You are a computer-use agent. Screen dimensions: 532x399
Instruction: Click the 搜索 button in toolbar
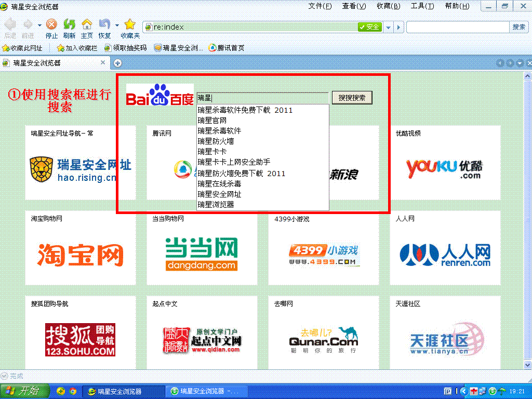coord(518,27)
